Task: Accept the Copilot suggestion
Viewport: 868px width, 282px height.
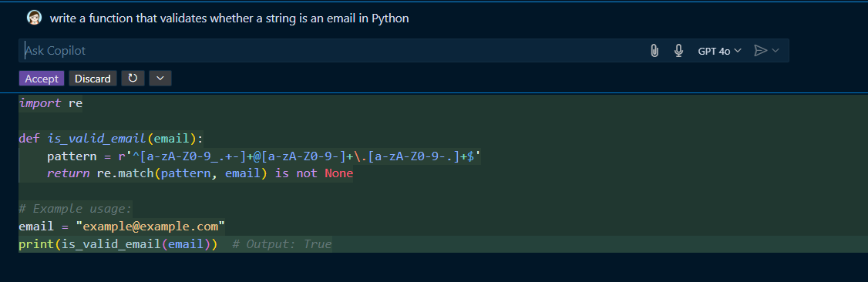Action: (42, 79)
